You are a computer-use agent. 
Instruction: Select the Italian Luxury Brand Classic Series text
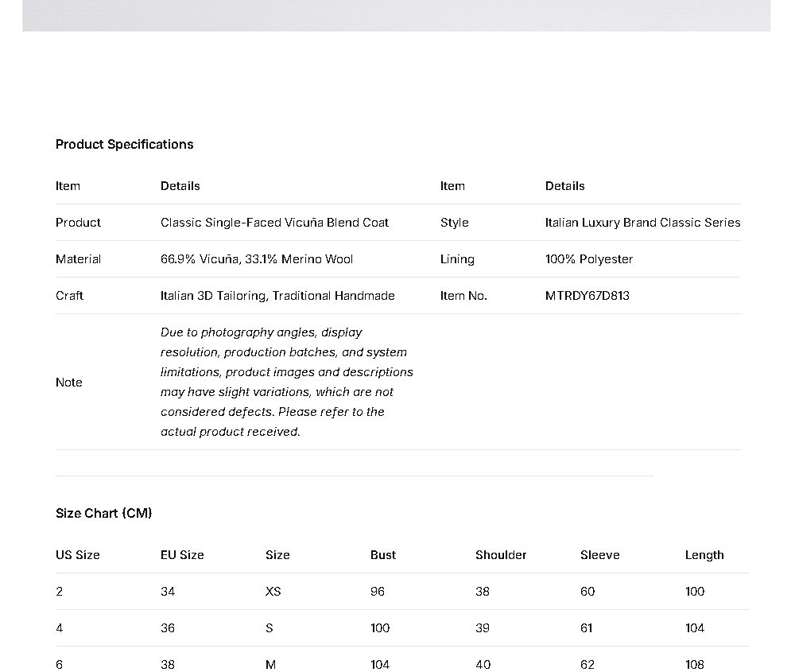pyautogui.click(x=642, y=223)
